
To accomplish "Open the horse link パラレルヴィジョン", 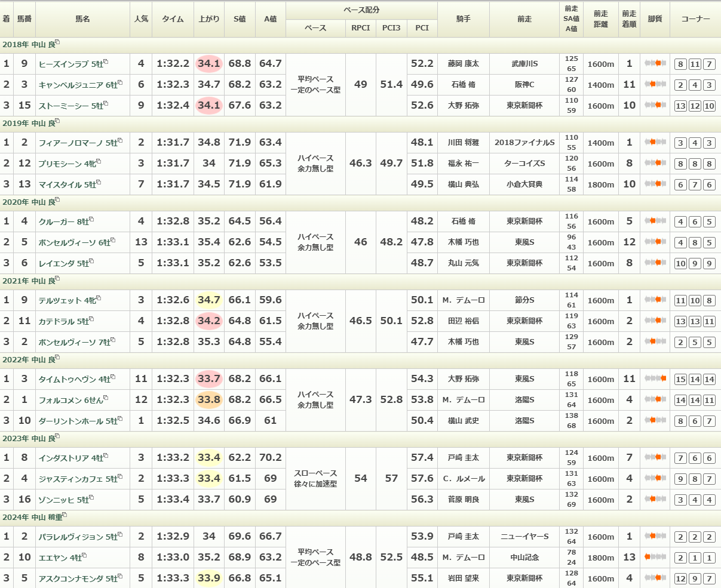I will coord(70,537).
